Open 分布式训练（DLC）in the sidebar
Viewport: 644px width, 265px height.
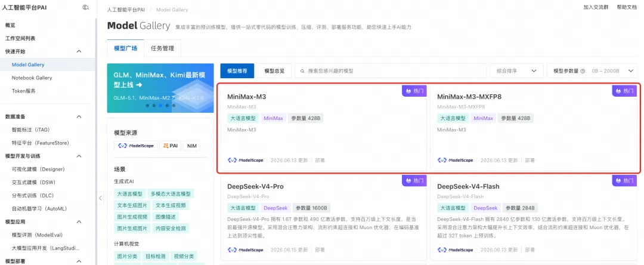point(33,196)
